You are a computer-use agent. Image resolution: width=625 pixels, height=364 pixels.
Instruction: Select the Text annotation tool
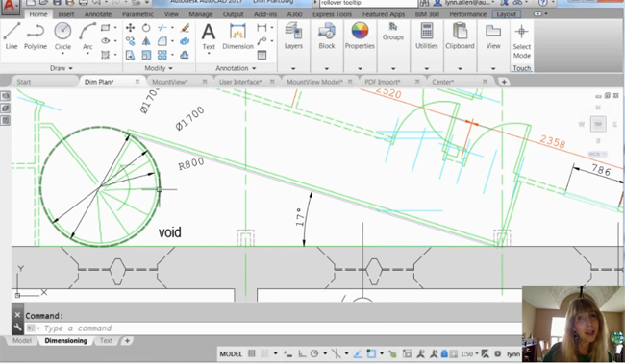(x=209, y=36)
